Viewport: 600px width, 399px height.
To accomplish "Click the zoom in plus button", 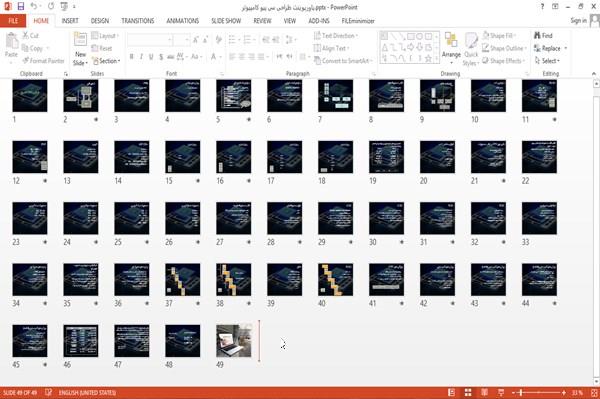I will pyautogui.click(x=564, y=392).
